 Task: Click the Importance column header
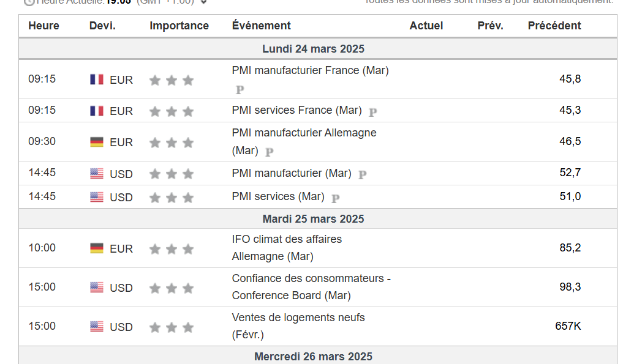179,26
